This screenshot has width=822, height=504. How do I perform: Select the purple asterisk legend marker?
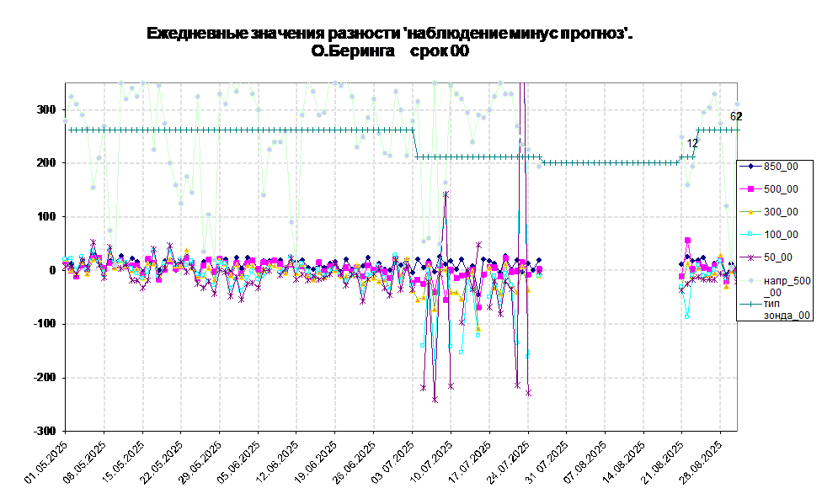pos(750,257)
